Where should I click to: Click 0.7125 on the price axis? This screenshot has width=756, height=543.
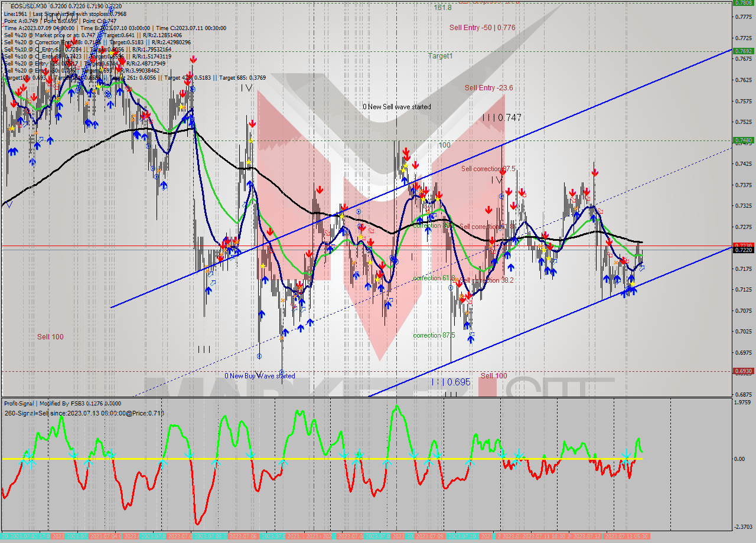[x=743, y=289]
